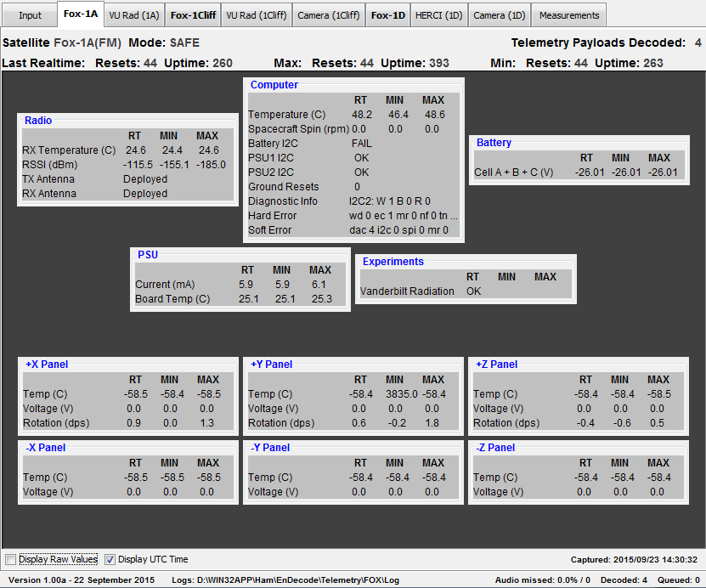Enable the Display Raw Values checkbox

[10, 559]
